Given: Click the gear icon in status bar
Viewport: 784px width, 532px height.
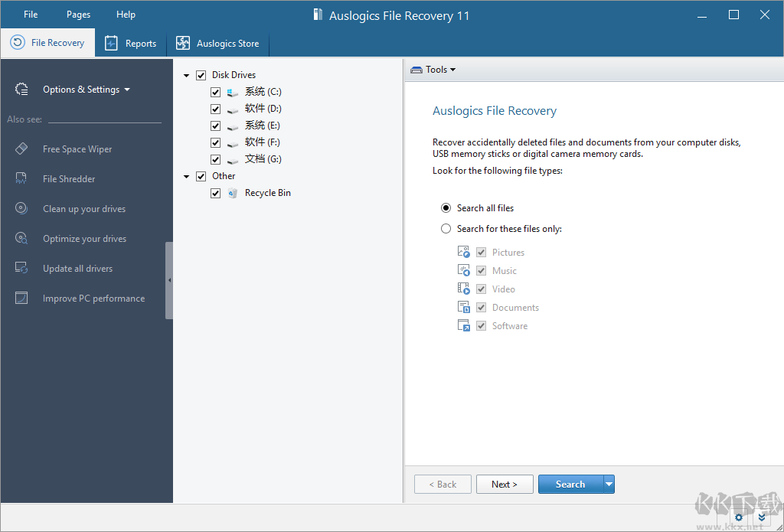Looking at the screenshot, I should 739,517.
